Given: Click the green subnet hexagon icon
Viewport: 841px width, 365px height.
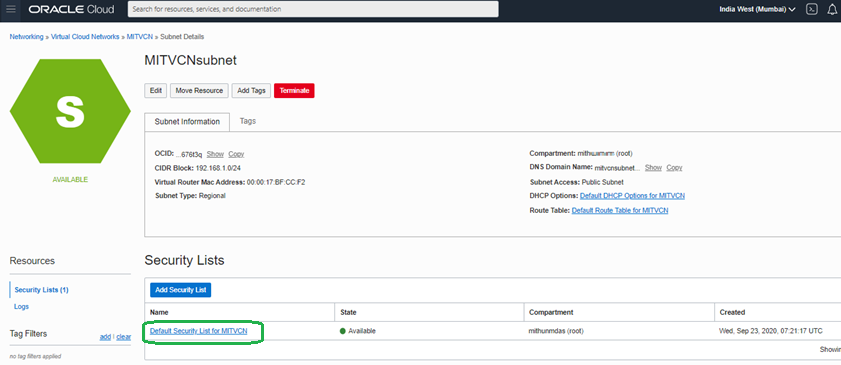Looking at the screenshot, I should point(70,111).
